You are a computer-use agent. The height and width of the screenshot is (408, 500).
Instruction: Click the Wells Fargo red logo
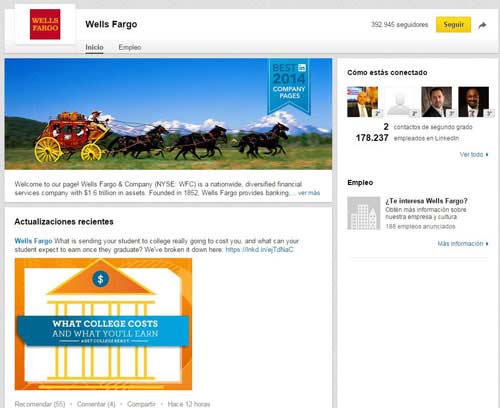pyautogui.click(x=45, y=24)
